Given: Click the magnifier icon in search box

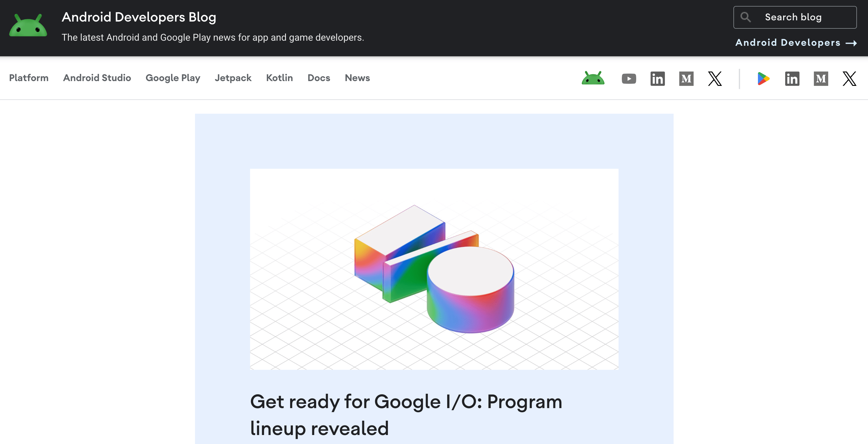Looking at the screenshot, I should point(745,17).
